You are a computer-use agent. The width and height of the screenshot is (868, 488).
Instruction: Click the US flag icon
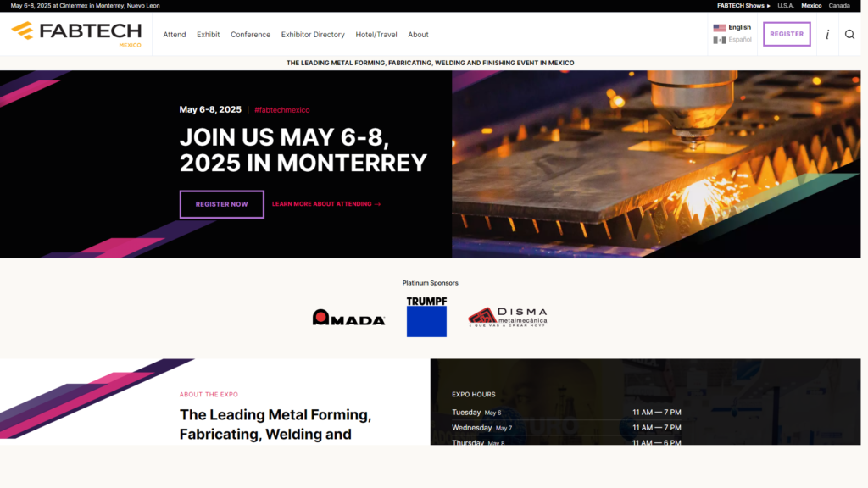click(719, 28)
